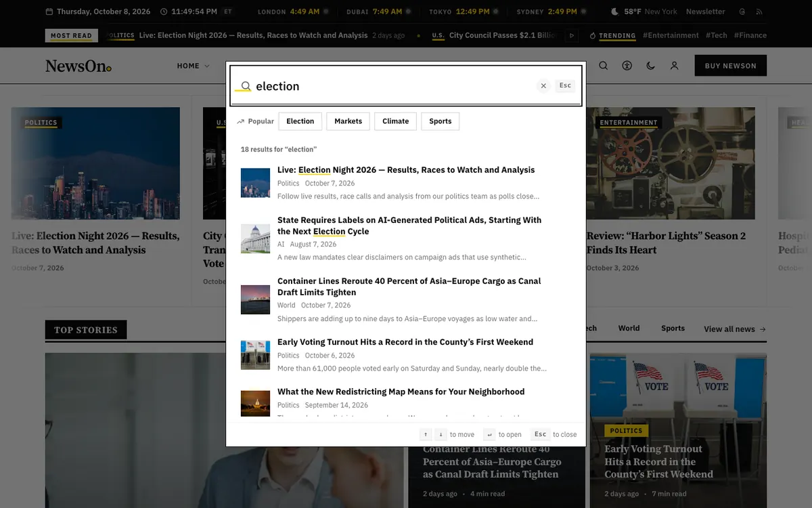This screenshot has height=508, width=812.
Task: Open "State Requires Labels on AI-Generated Political Ads" result
Action: [409, 226]
